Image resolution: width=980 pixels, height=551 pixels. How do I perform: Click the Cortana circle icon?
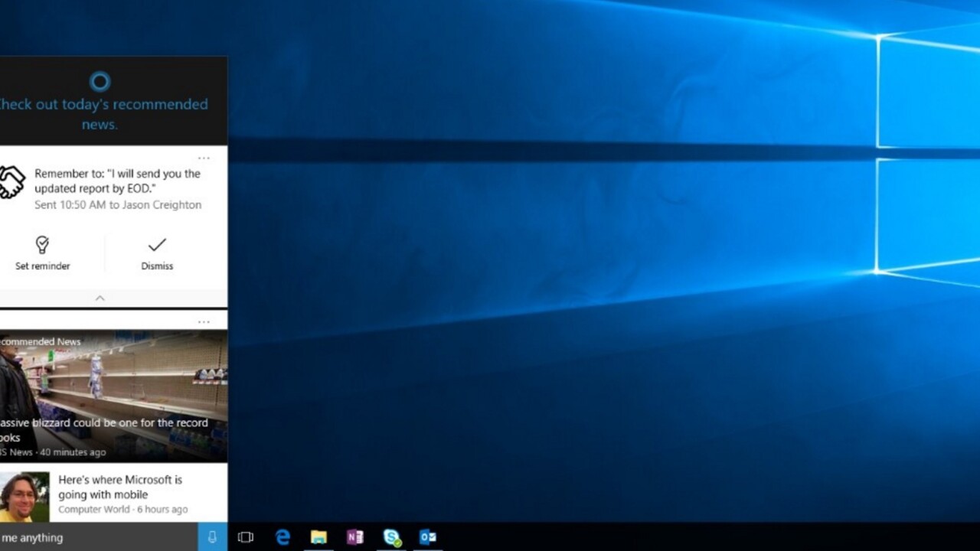(x=100, y=81)
